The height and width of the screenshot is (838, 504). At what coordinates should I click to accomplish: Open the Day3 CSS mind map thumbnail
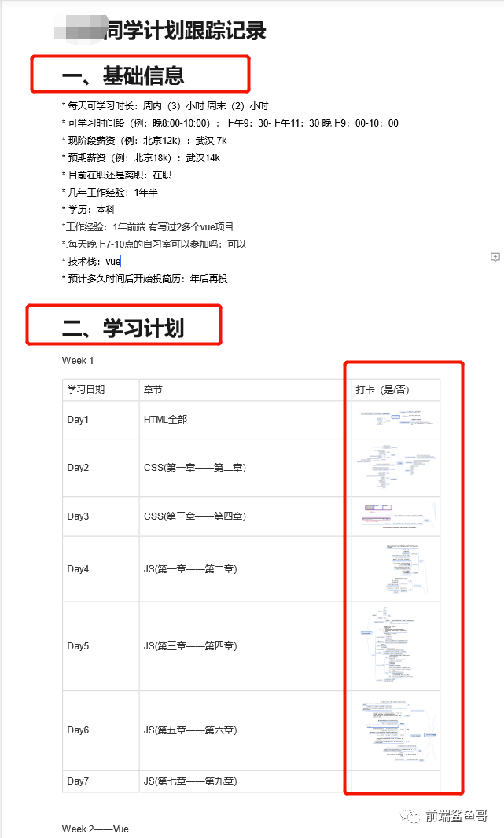(x=396, y=516)
